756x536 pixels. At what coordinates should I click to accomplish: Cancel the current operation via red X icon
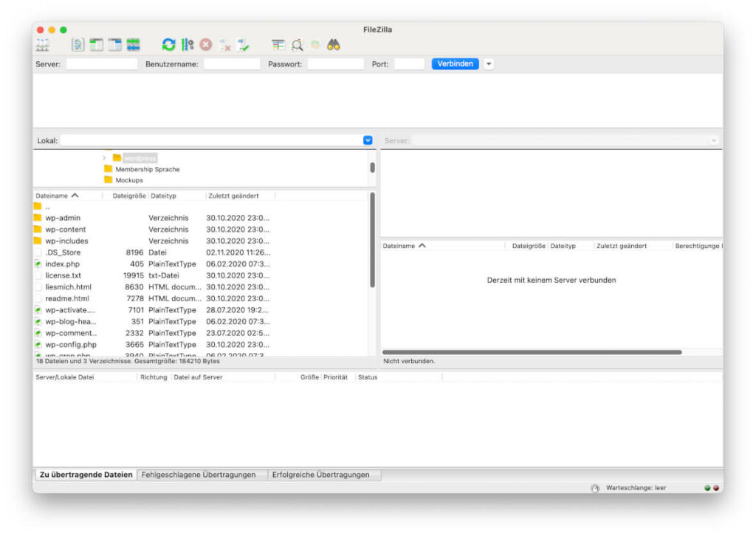coord(206,45)
